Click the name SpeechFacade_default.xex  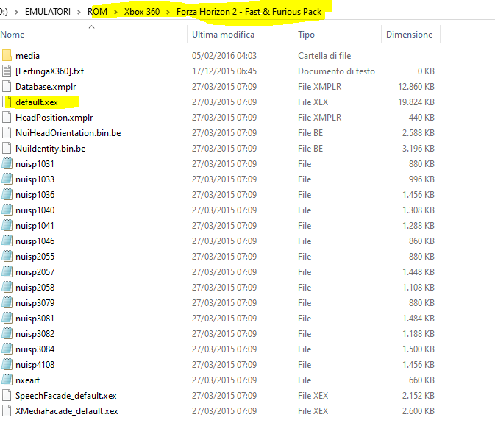coord(66,396)
